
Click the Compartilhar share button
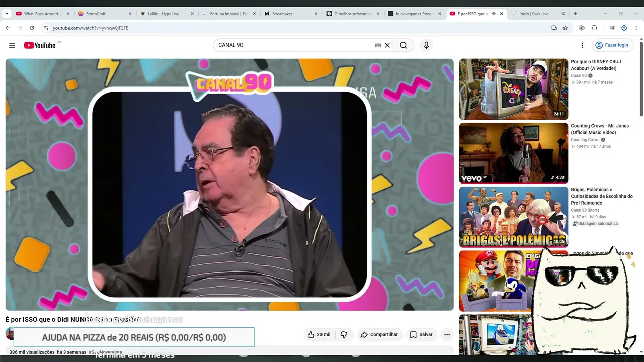click(379, 335)
